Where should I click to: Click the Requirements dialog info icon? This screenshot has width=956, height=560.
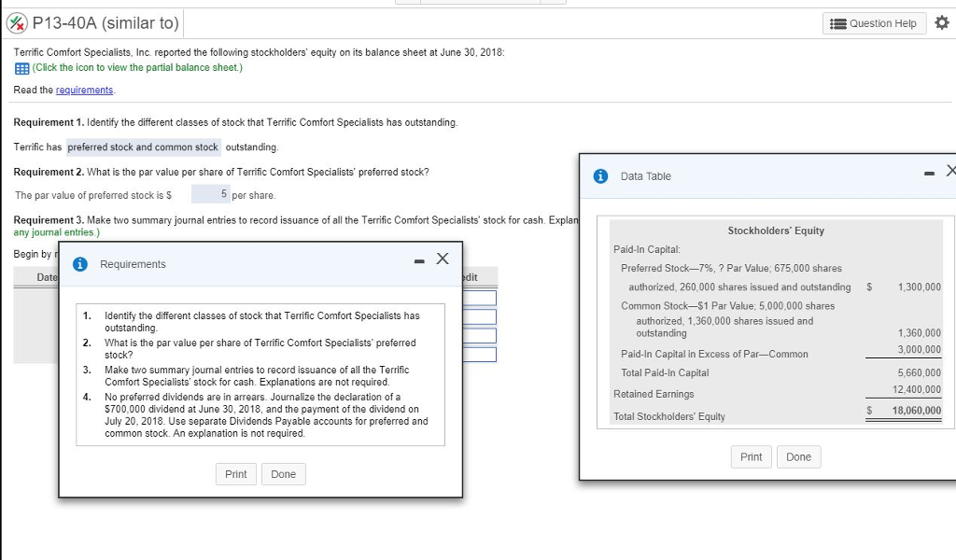(80, 264)
